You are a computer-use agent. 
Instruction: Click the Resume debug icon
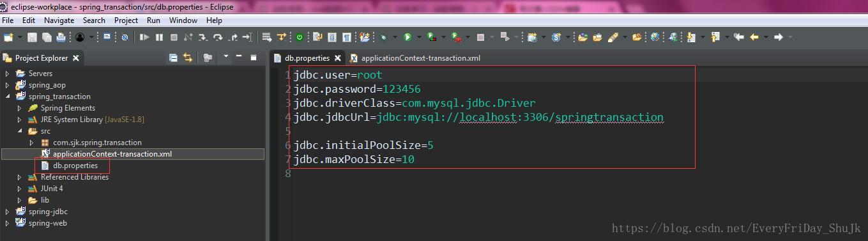click(x=144, y=37)
